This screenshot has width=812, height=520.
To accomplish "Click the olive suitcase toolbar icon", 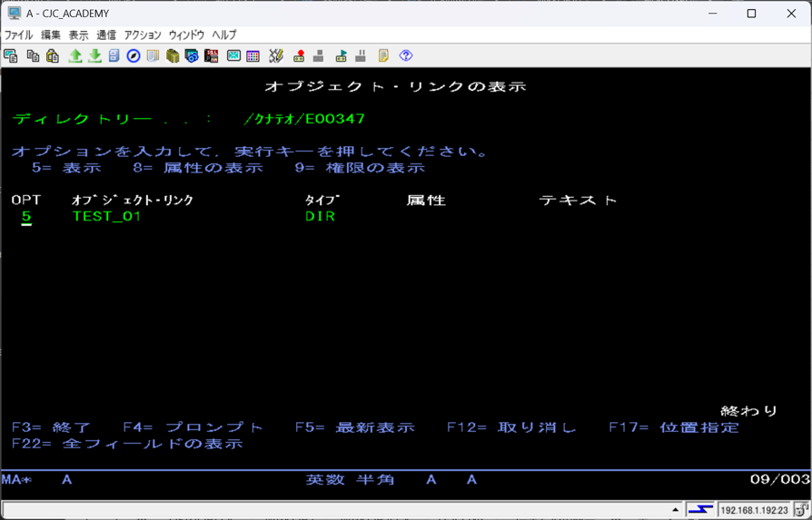I will 173,56.
